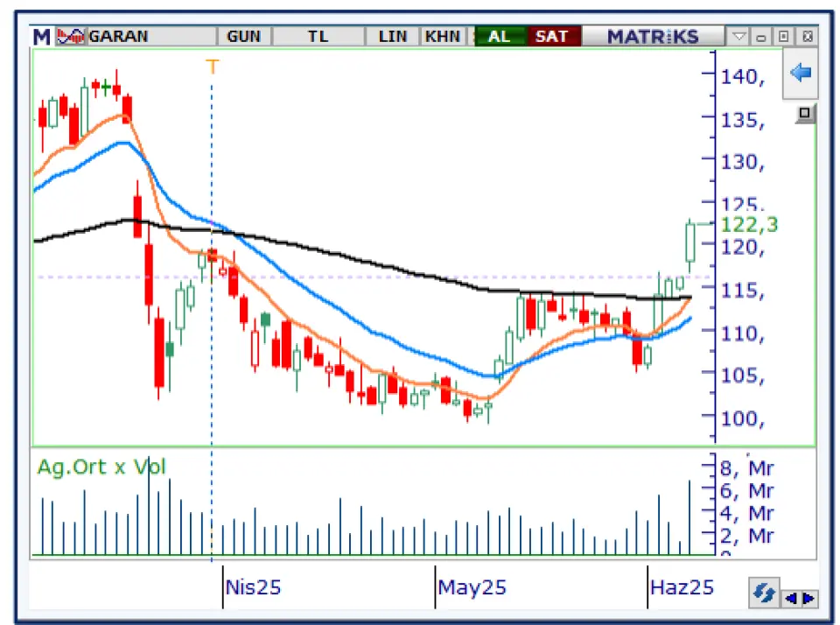Move chart right with the right navigation arrow
The width and height of the screenshot is (840, 625).
tap(808, 598)
